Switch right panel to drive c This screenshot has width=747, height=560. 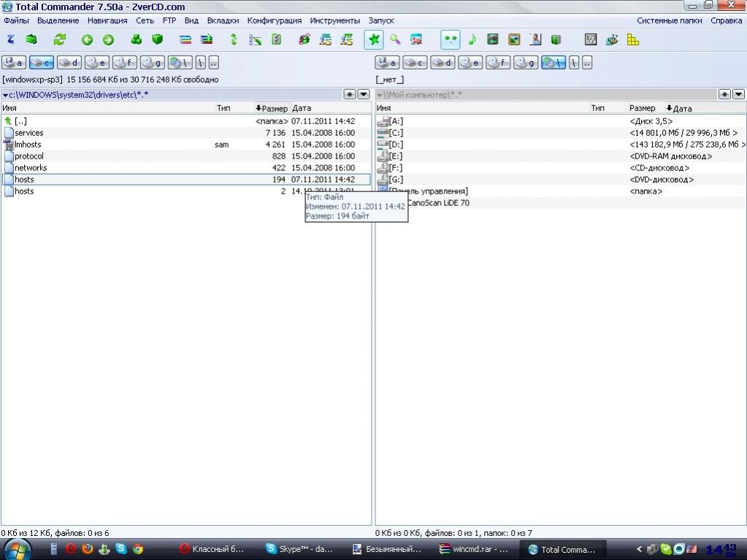point(415,63)
